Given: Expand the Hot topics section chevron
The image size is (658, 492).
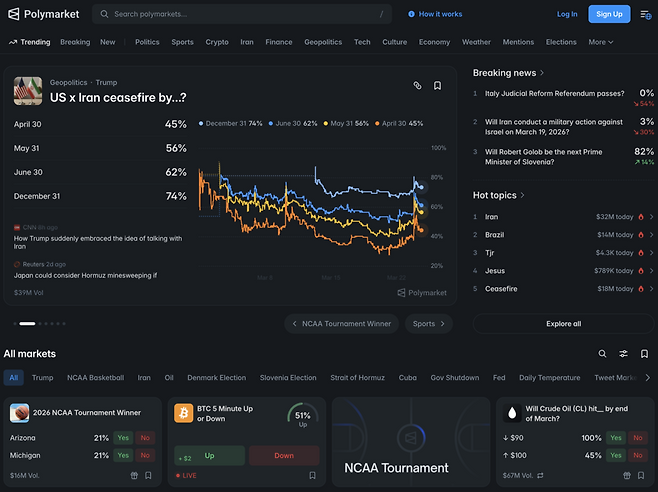Looking at the screenshot, I should [x=523, y=195].
